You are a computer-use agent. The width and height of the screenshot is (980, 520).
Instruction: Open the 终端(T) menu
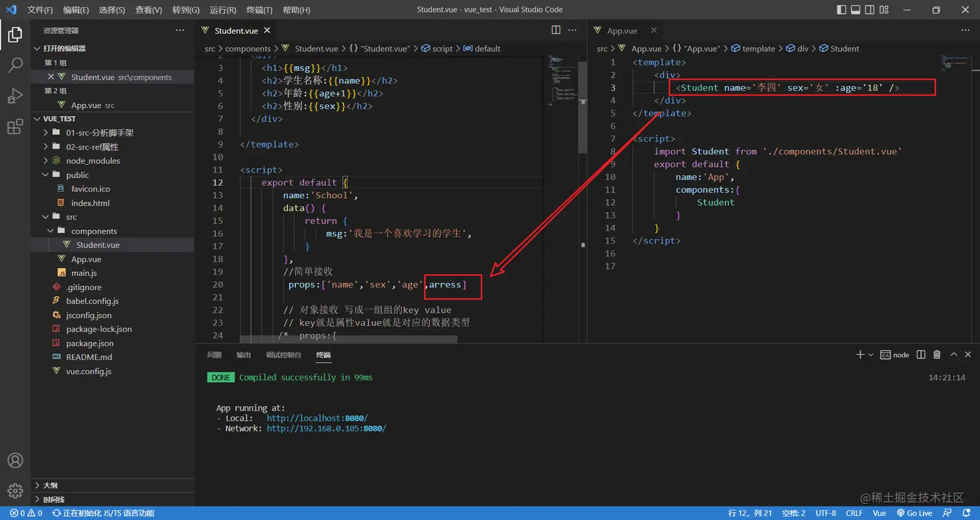(260, 10)
